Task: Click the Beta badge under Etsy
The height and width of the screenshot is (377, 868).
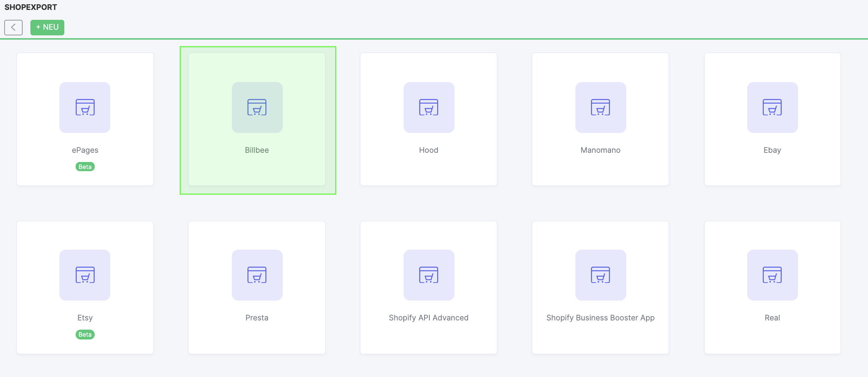Action: tap(85, 335)
